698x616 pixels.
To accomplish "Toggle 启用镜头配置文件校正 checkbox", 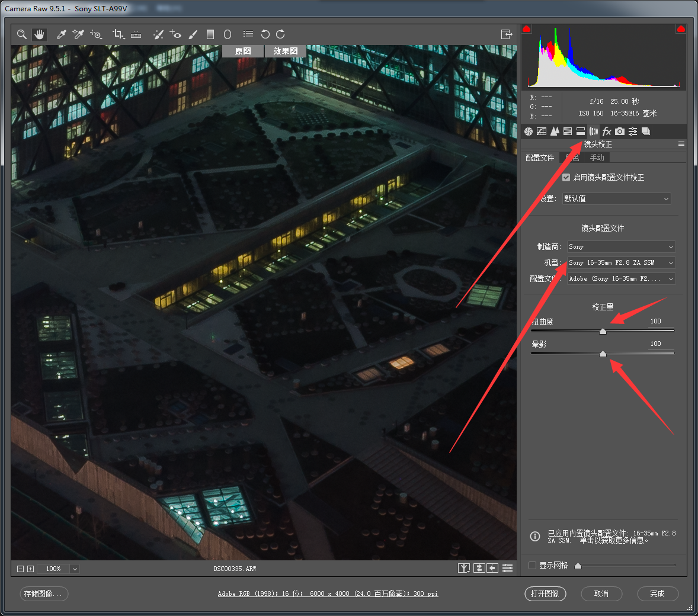I will pos(566,178).
